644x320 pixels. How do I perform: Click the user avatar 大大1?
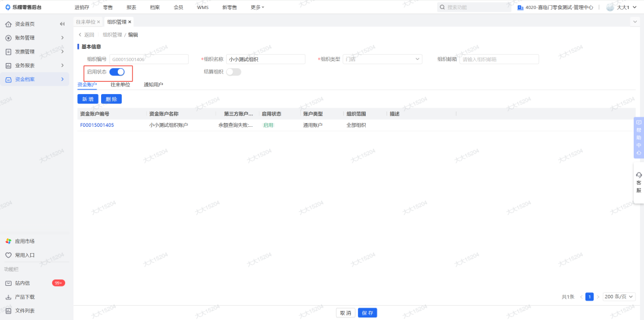[611, 7]
